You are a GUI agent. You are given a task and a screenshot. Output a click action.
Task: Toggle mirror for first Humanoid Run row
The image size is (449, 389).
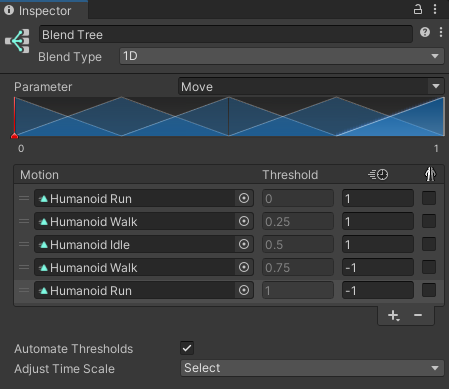429,198
